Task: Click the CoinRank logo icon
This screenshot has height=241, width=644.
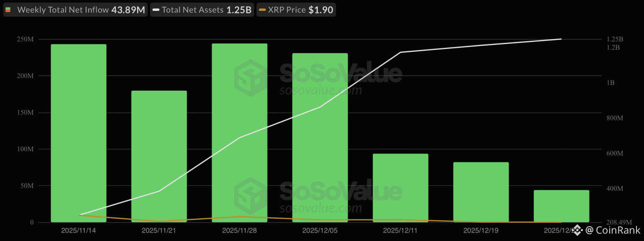Action: pos(578,230)
